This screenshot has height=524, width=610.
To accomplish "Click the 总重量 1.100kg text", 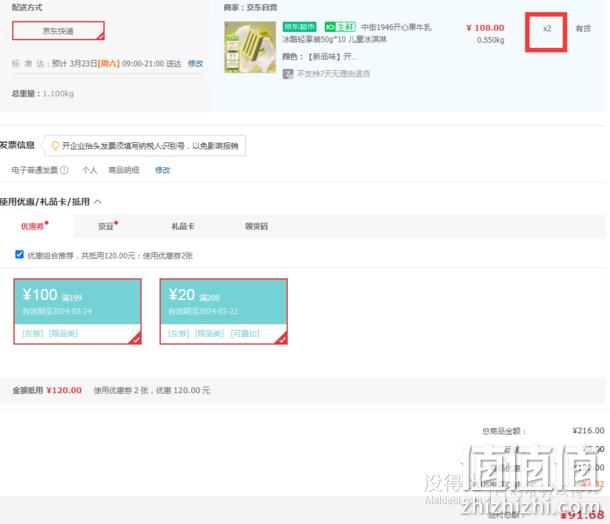I will (43, 93).
